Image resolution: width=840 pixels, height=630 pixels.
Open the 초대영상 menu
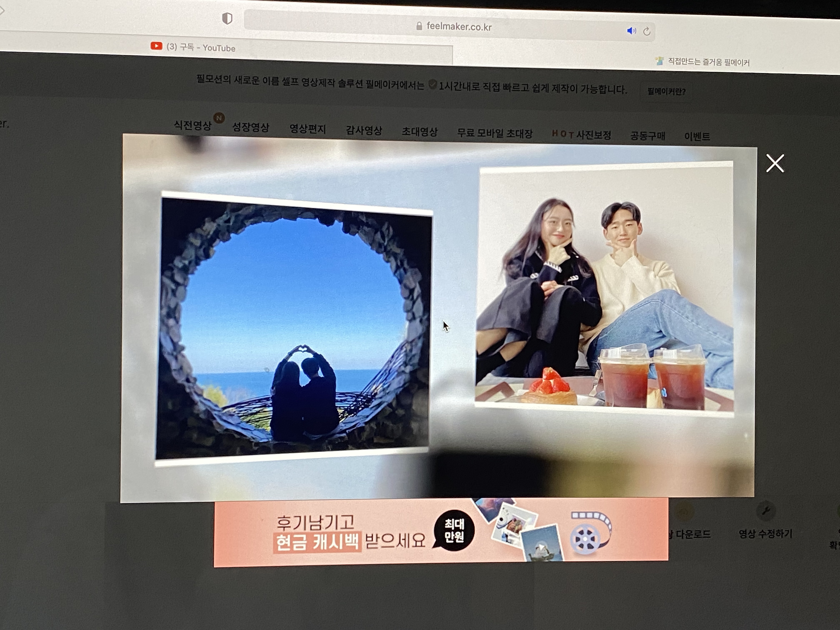pos(420,132)
